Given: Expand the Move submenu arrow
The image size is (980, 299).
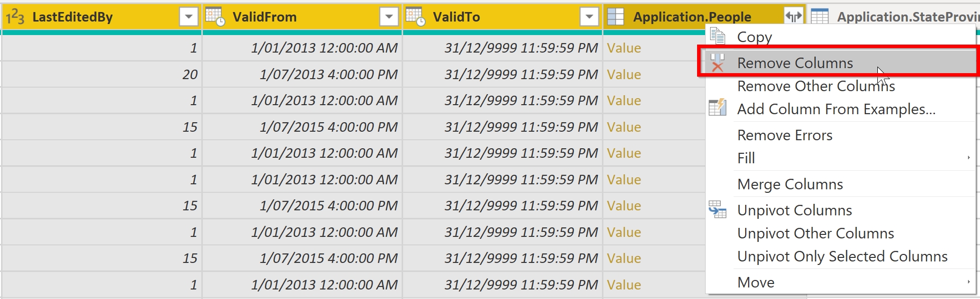Looking at the screenshot, I should click(x=968, y=282).
